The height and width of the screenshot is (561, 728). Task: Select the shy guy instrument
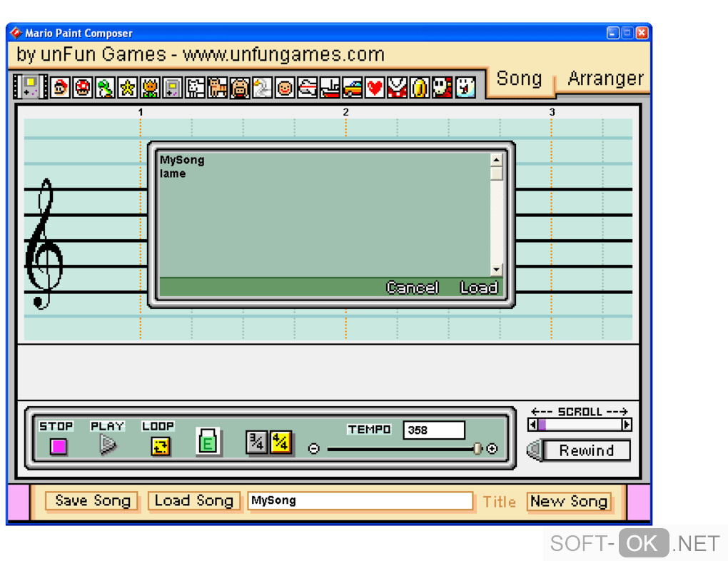442,87
